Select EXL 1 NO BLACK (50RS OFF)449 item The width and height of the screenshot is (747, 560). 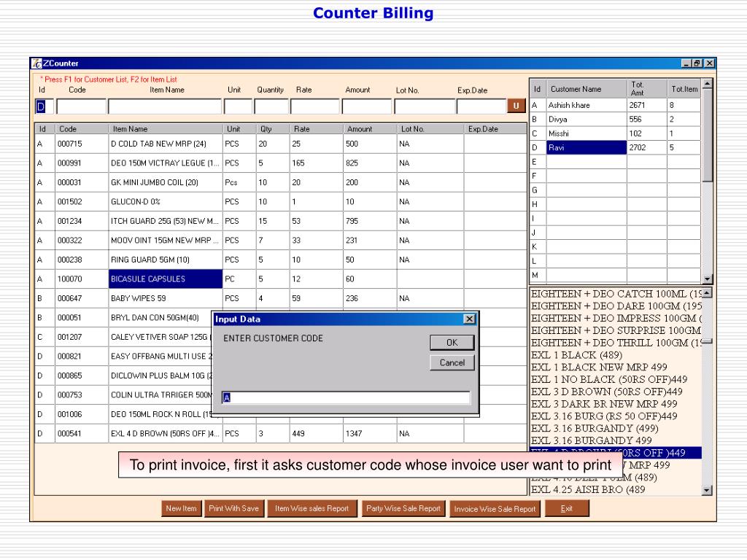(x=616, y=379)
